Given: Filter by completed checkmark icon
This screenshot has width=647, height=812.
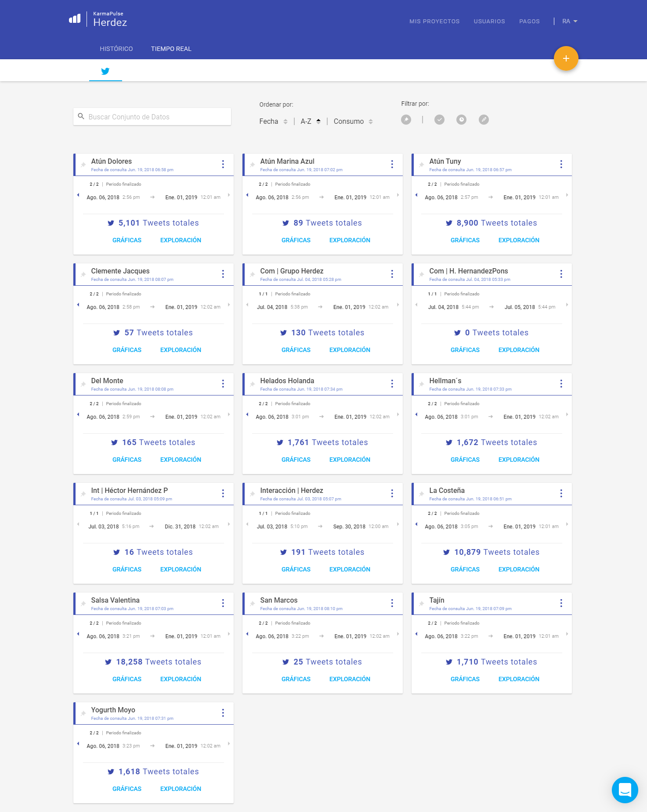Looking at the screenshot, I should [439, 119].
